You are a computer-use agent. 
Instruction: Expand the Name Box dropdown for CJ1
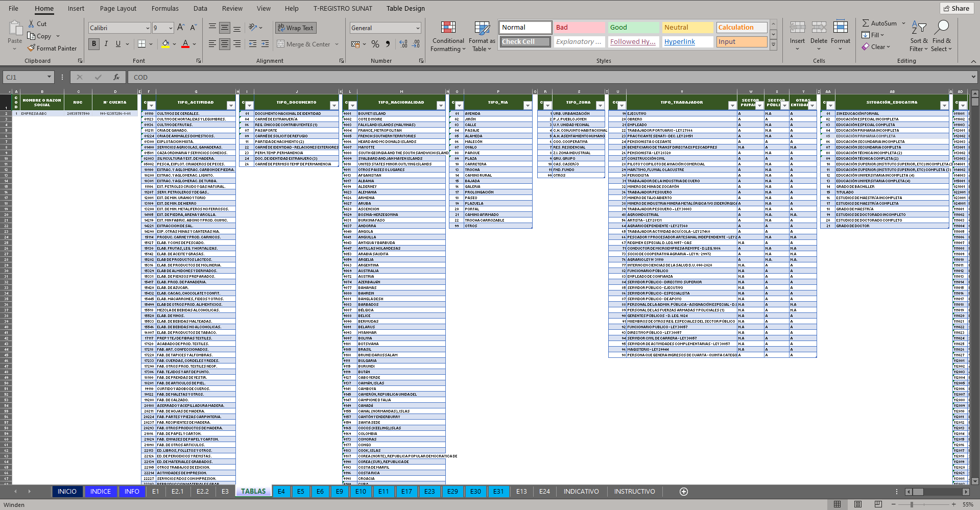50,77
